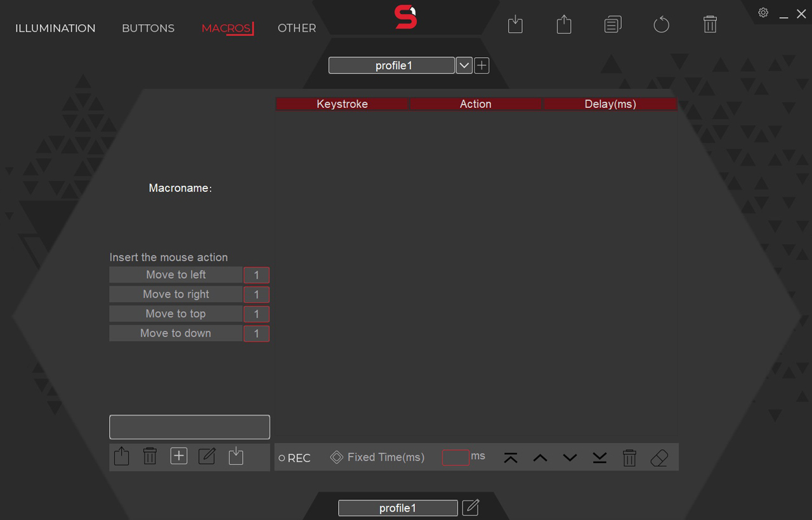Click the delete profile trash icon
The height and width of the screenshot is (520, 812).
(x=710, y=24)
